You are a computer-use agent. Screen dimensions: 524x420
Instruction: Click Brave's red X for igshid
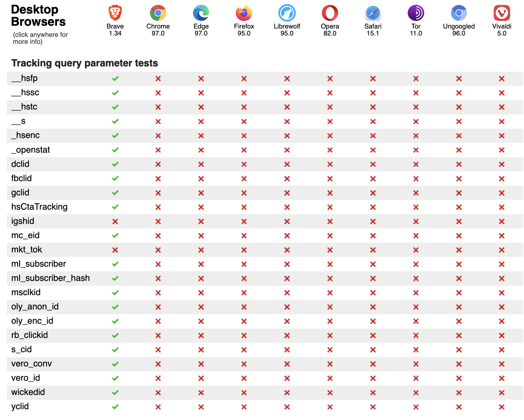[x=115, y=221]
